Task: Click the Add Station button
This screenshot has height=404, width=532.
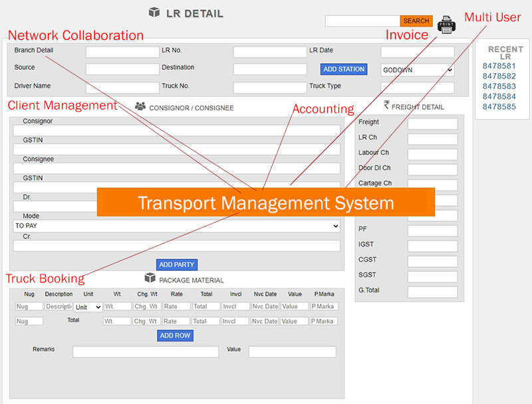Action: click(x=343, y=69)
